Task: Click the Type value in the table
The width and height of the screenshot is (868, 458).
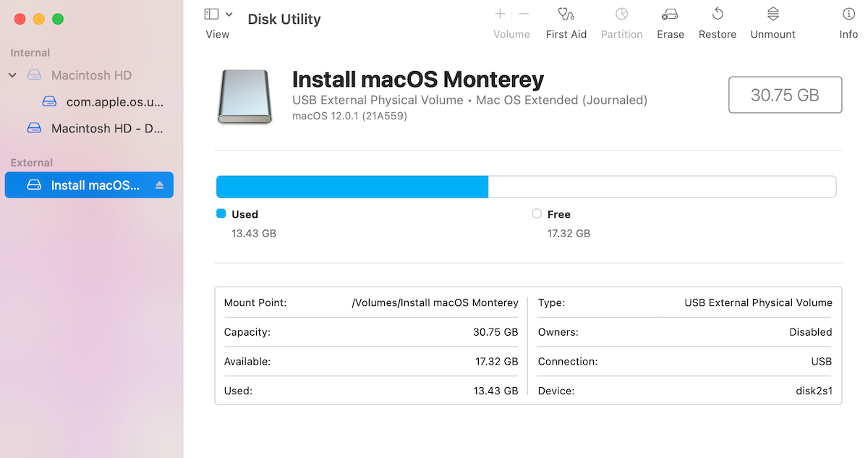Action: pos(758,302)
